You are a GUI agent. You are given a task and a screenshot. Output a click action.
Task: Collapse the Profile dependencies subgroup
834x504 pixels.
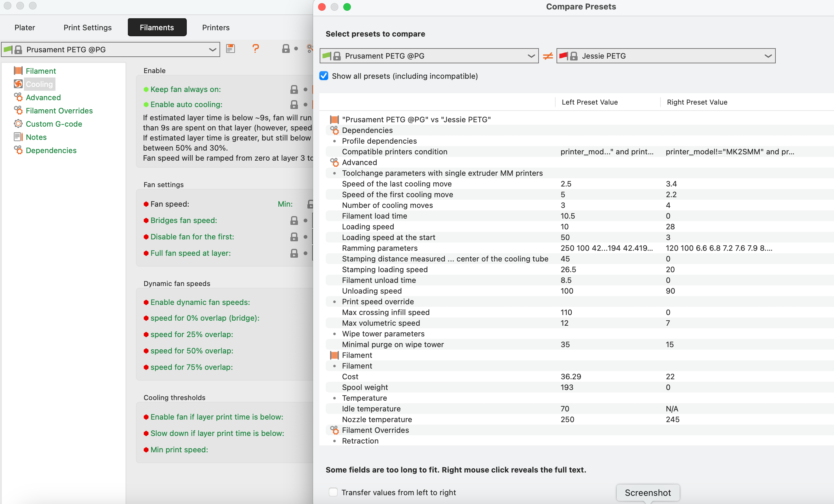(x=334, y=141)
